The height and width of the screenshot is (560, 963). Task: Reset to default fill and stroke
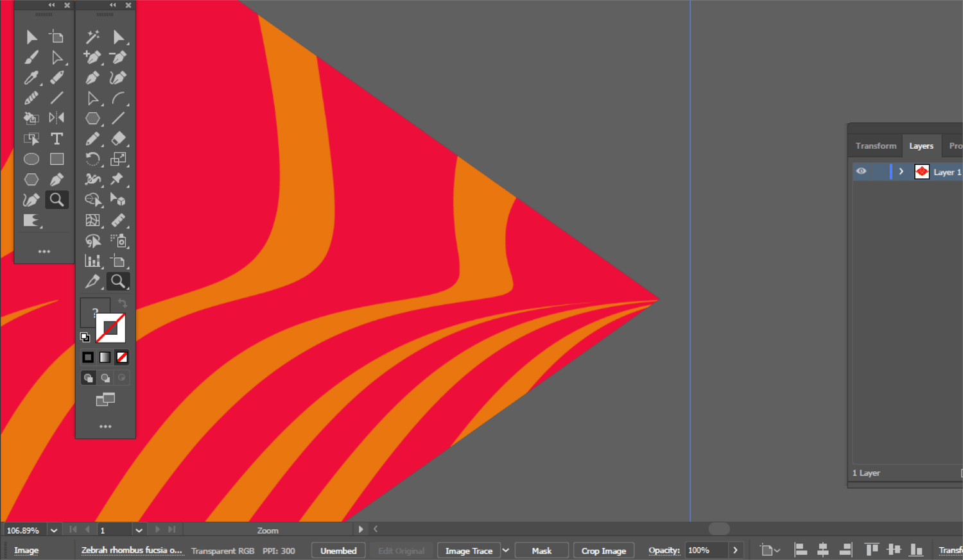coord(85,337)
